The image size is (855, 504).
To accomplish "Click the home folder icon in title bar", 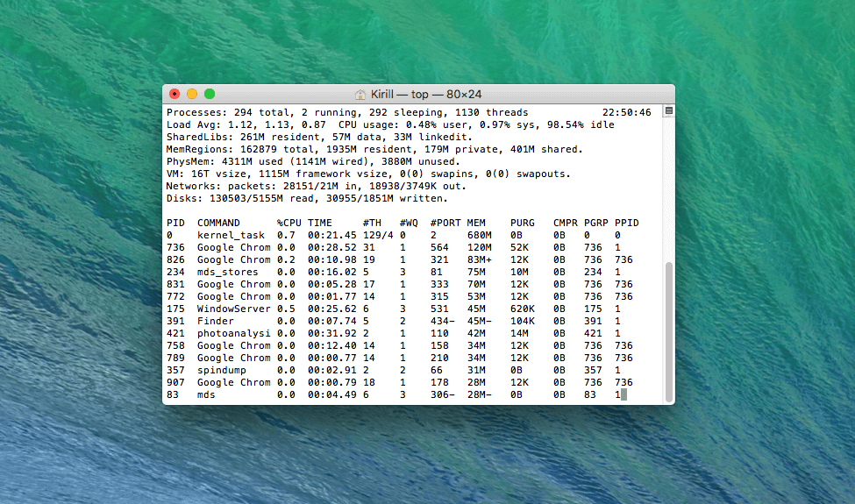I will click(360, 95).
